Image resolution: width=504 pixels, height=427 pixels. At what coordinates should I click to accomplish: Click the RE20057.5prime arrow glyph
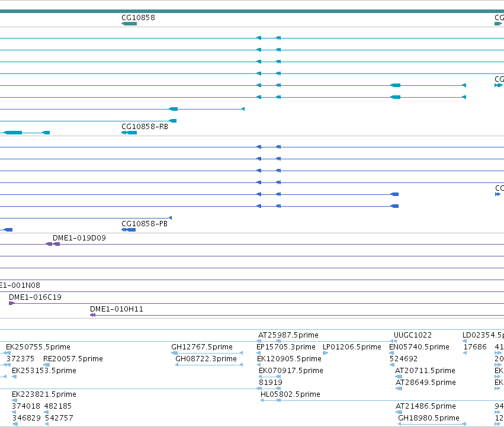tap(47, 365)
